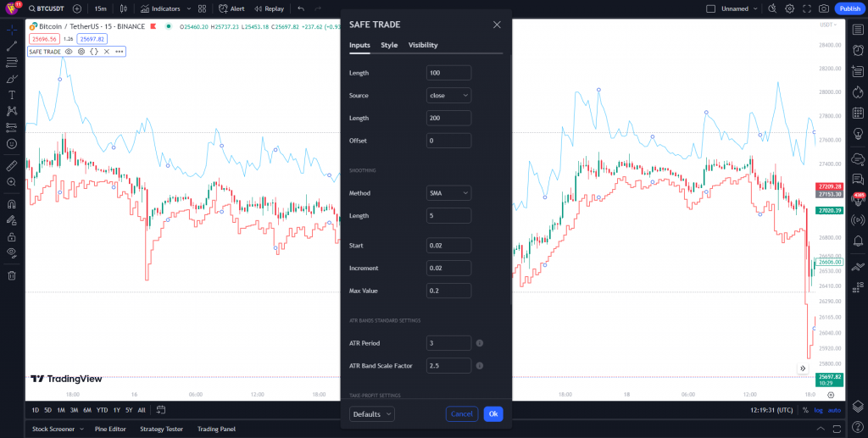This screenshot has width=868, height=438.
Task: Click the ATR Band Scale Factor input
Action: click(449, 366)
